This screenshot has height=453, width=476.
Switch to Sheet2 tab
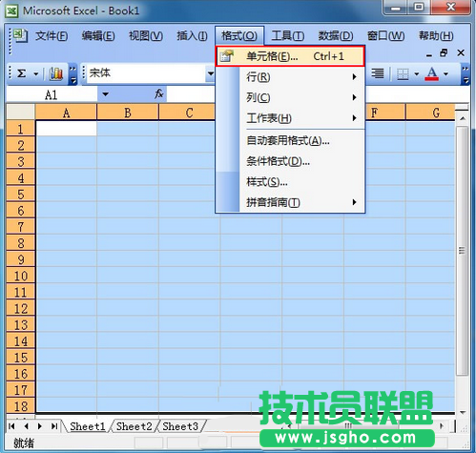[135, 426]
